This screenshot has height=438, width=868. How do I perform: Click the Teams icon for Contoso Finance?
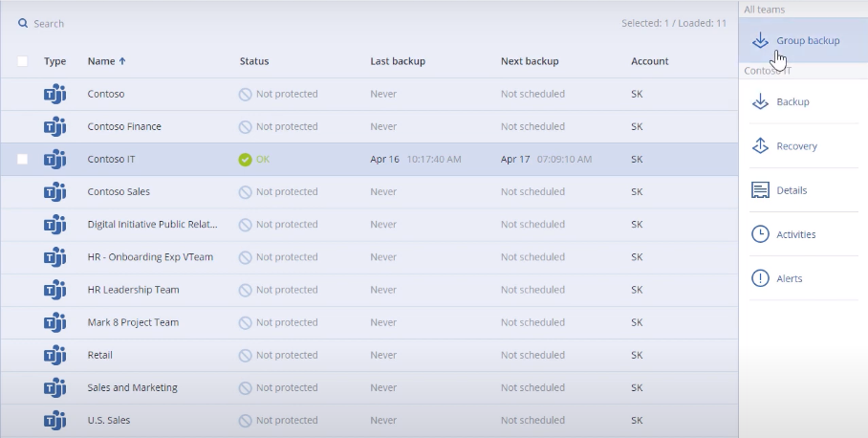54,127
